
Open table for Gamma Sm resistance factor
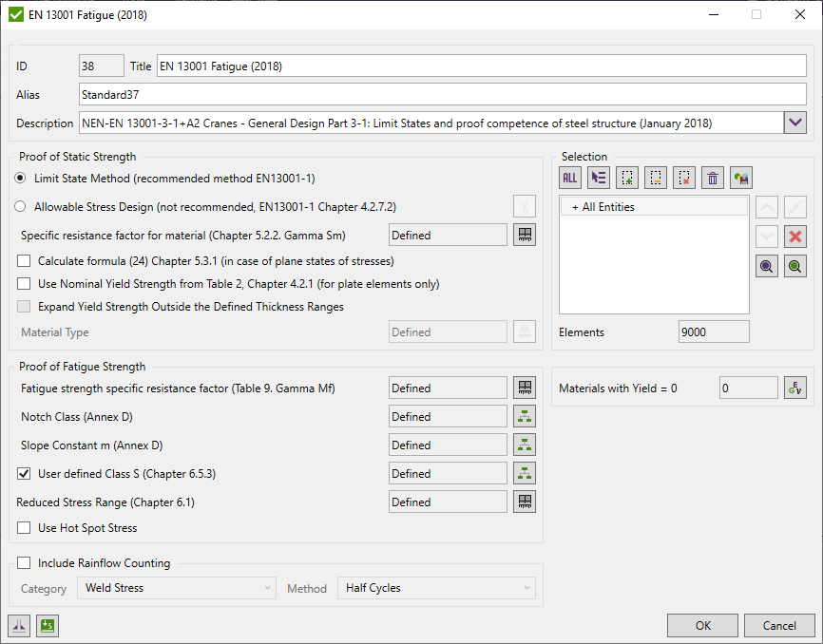tap(525, 235)
